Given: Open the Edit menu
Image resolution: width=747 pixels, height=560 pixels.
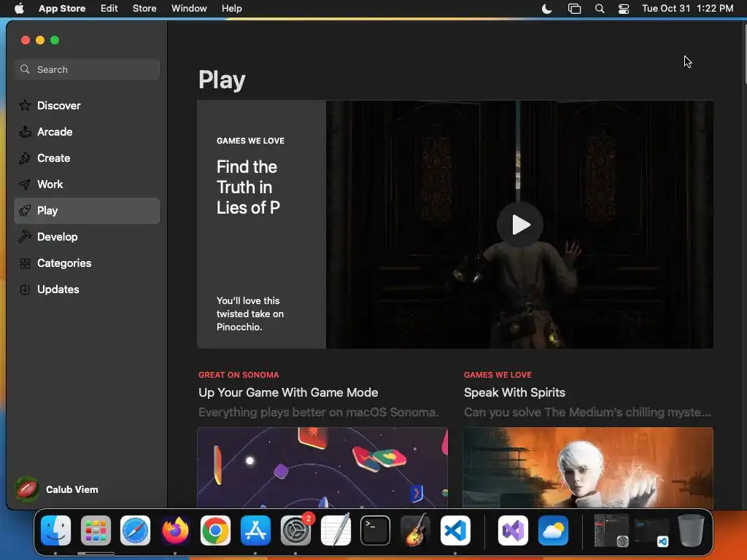Looking at the screenshot, I should [x=109, y=8].
